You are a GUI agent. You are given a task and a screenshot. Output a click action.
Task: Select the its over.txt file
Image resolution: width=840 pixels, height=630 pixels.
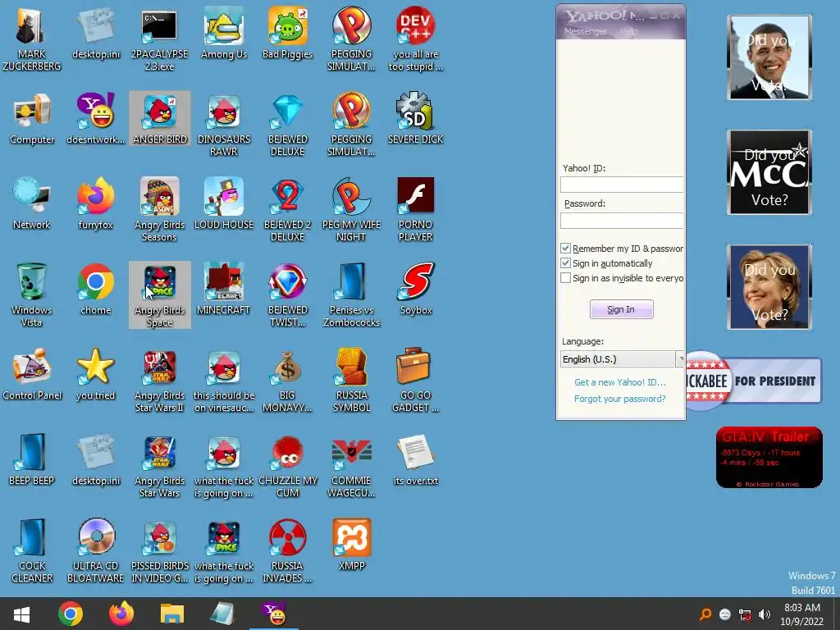[x=416, y=461]
